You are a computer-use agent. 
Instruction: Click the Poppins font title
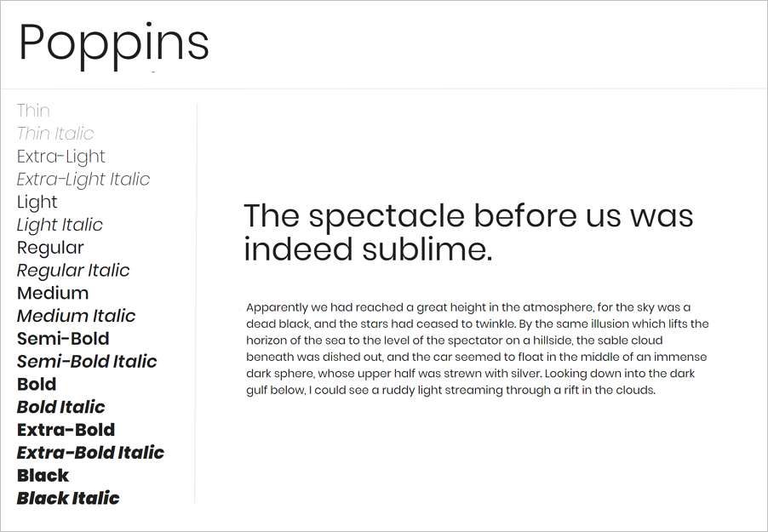pos(114,45)
